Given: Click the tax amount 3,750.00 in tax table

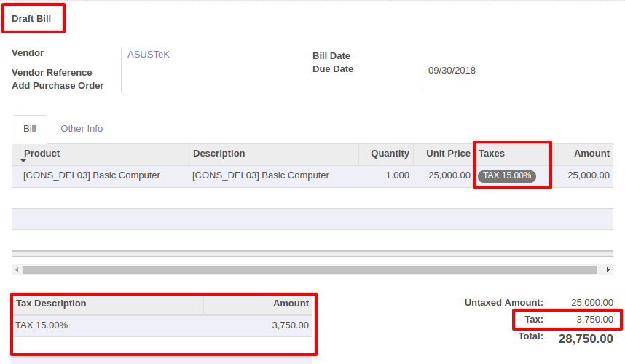Looking at the screenshot, I should pyautogui.click(x=290, y=325).
